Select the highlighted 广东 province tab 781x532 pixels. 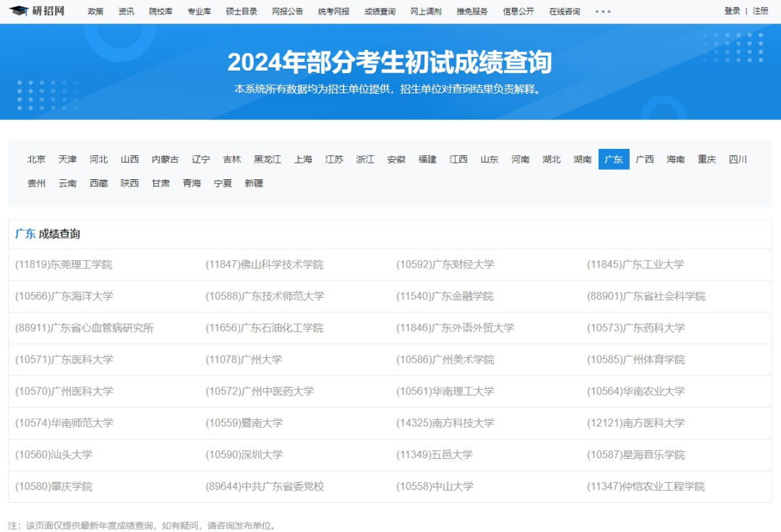(613, 159)
